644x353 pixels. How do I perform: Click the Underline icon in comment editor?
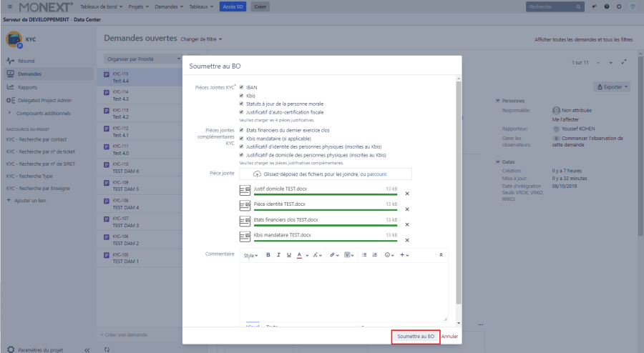tap(289, 255)
